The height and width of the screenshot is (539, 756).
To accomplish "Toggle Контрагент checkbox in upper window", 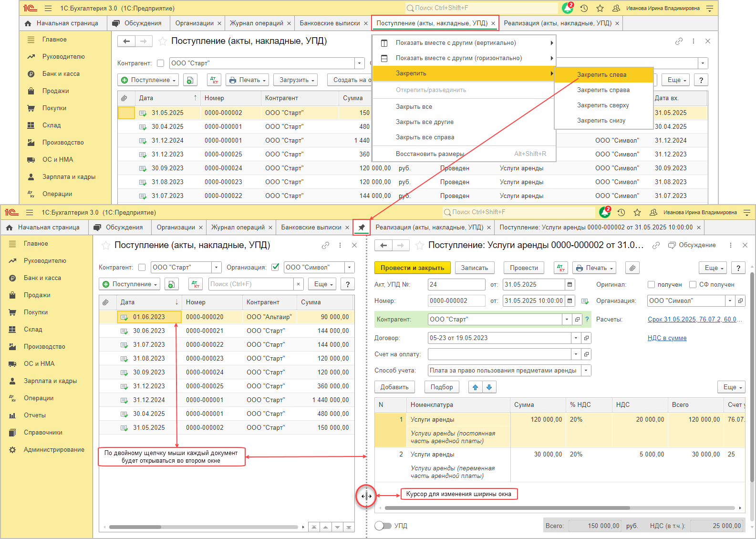I will [160, 63].
